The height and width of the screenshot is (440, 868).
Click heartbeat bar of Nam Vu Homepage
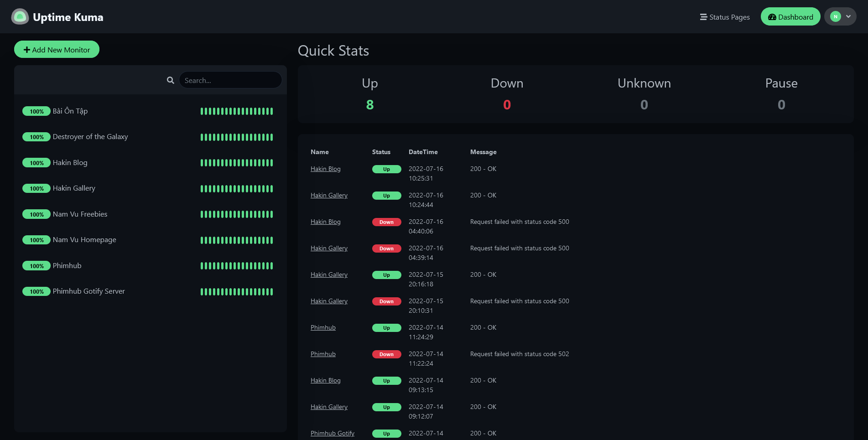pos(237,240)
